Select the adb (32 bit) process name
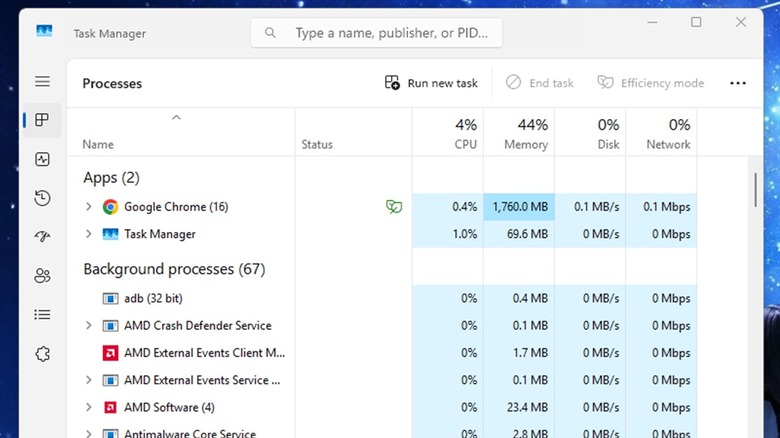780x438 pixels. pos(153,298)
